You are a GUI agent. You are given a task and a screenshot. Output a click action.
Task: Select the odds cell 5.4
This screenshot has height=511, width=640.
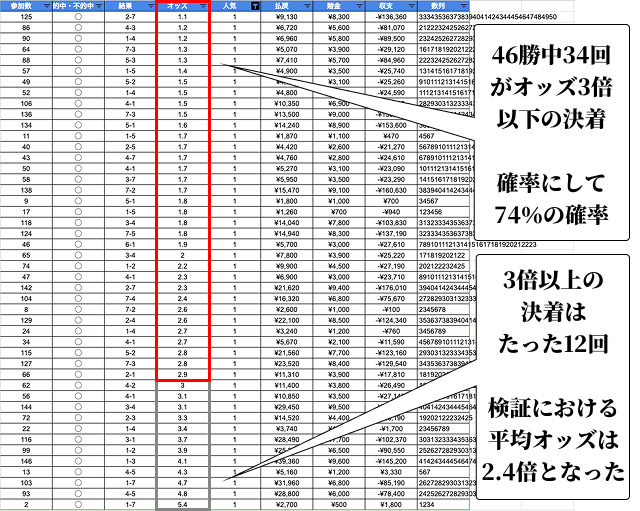(x=182, y=504)
